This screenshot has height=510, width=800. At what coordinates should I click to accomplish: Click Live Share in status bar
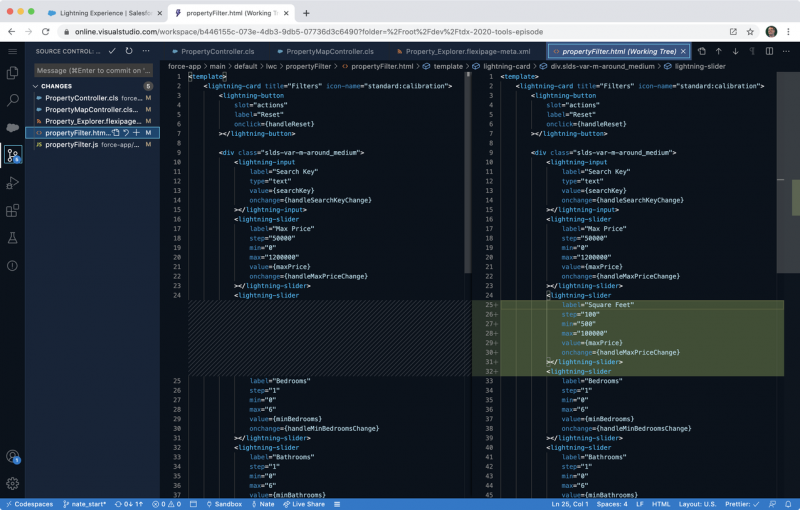(304, 504)
